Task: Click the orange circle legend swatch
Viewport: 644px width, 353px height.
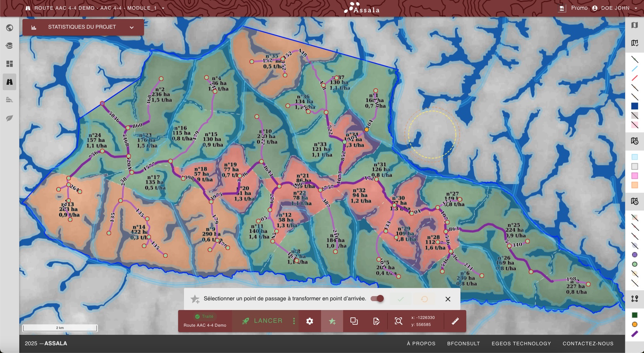Action: tap(634, 324)
